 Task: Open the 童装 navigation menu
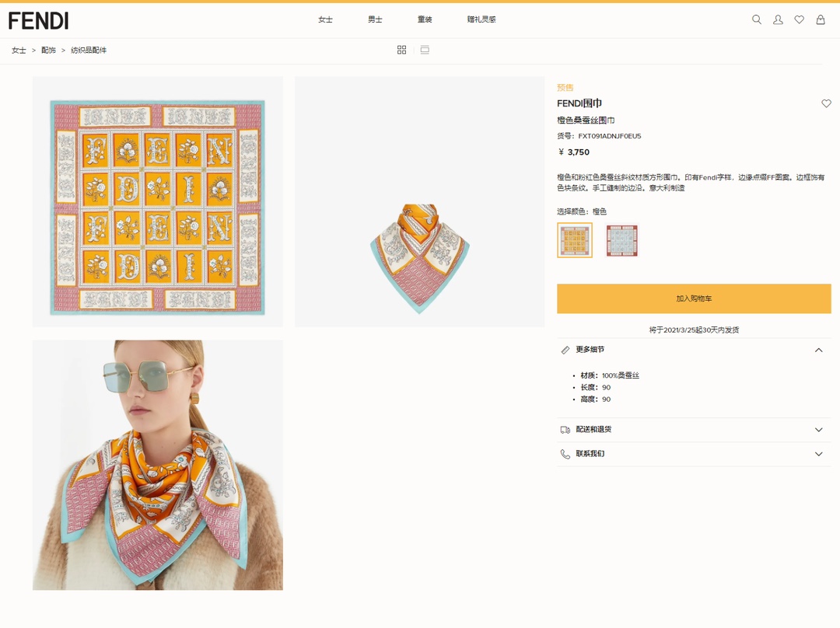[425, 19]
